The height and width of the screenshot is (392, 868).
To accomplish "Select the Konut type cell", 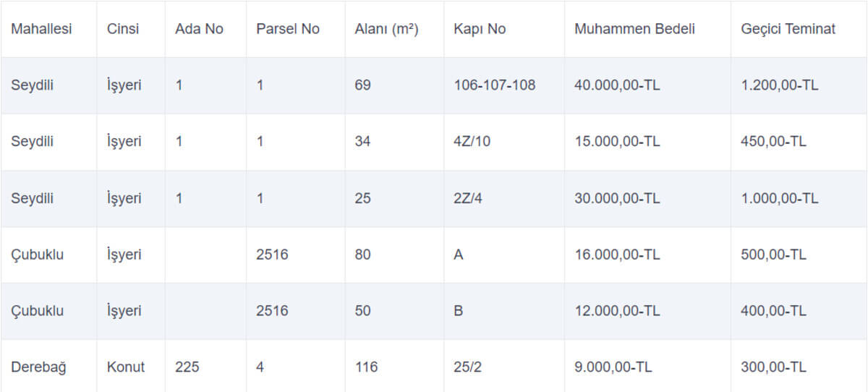I will point(131,367).
